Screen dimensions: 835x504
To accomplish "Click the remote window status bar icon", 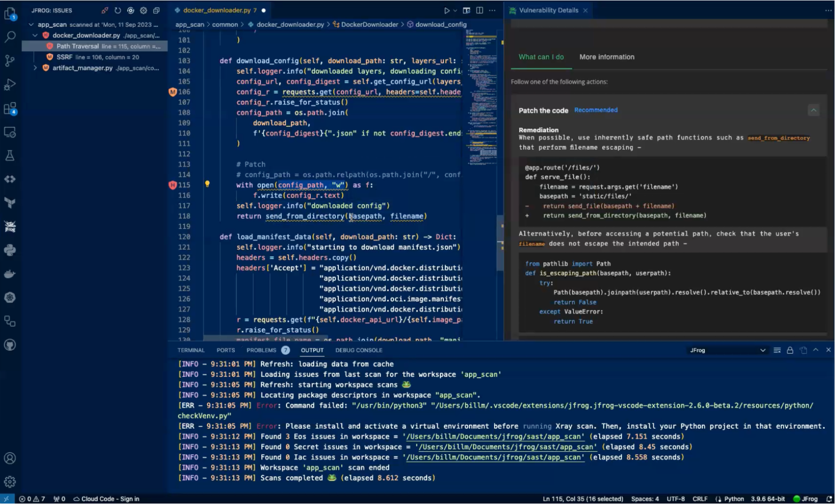I will tap(7, 499).
